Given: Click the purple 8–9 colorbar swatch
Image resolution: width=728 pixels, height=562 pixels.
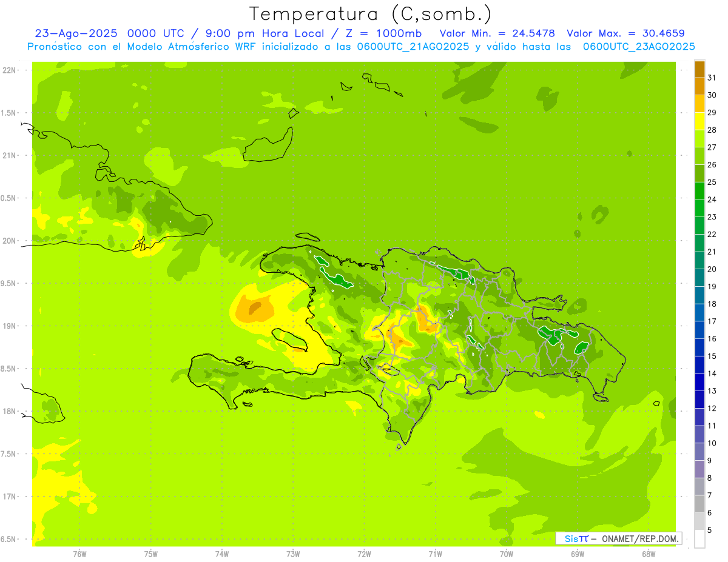Looking at the screenshot, I should pyautogui.click(x=699, y=469).
